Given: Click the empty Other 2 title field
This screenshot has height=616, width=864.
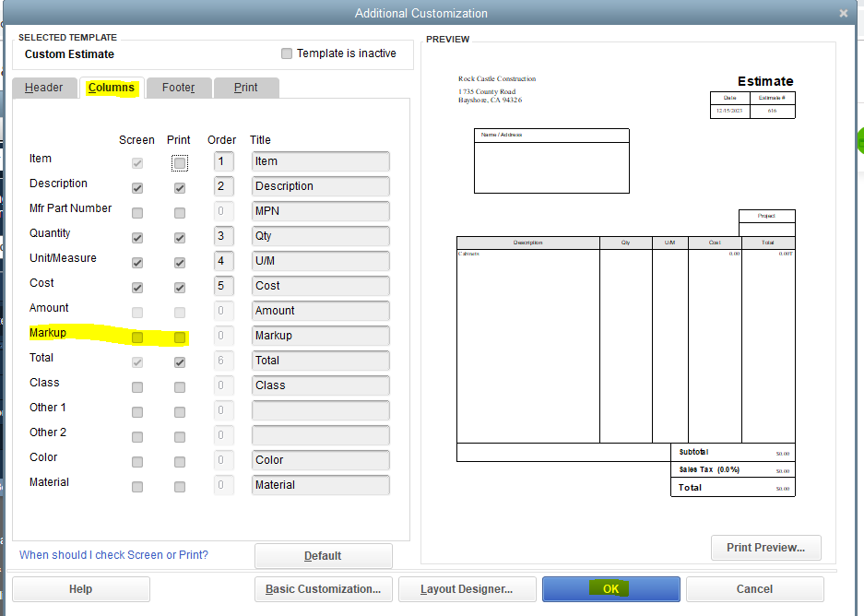Looking at the screenshot, I should 321,434.
